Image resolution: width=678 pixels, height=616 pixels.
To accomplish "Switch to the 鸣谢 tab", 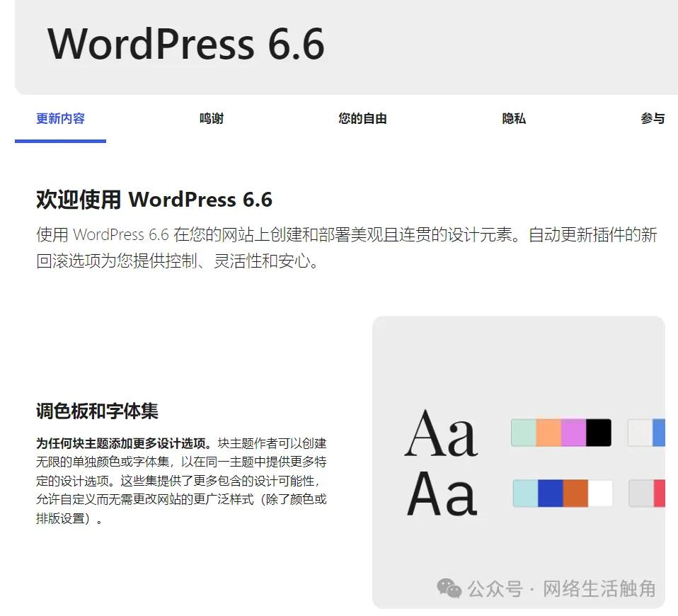I will click(210, 118).
